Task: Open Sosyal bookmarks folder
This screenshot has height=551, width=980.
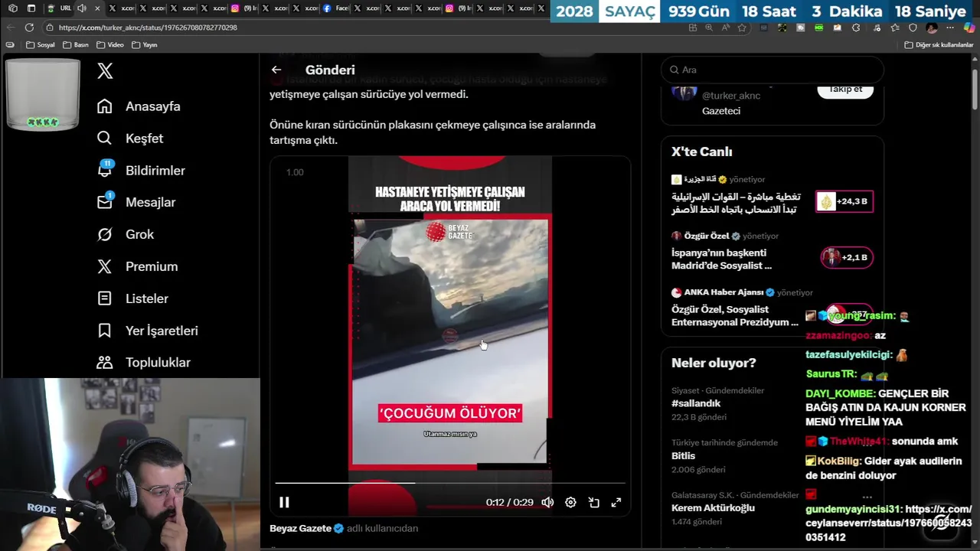Action: [41, 45]
